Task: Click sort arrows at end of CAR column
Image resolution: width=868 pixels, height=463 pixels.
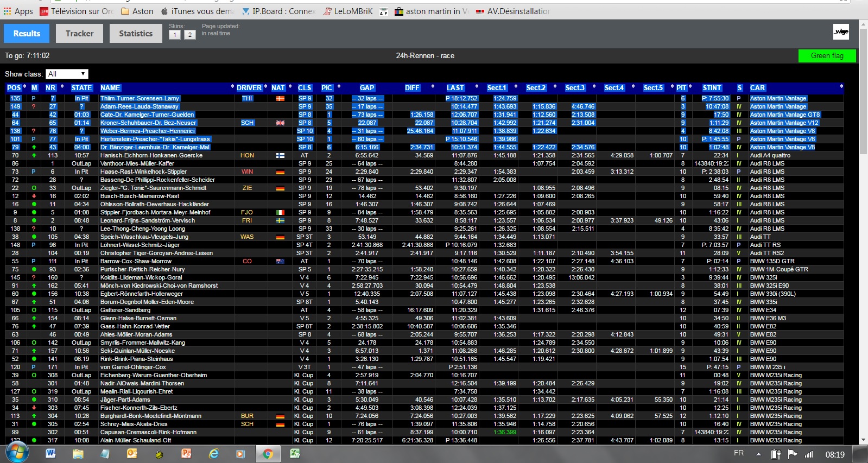Action: click(x=841, y=87)
